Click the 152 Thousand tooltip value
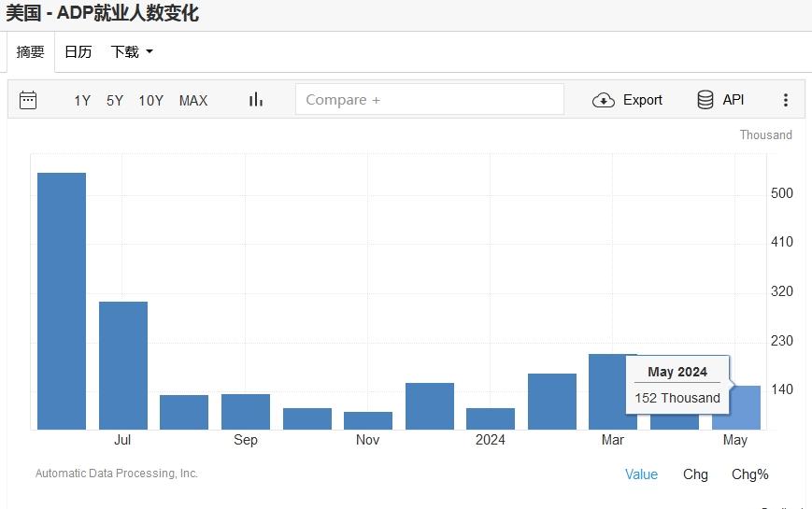This screenshot has height=509, width=812. pyautogui.click(x=677, y=398)
